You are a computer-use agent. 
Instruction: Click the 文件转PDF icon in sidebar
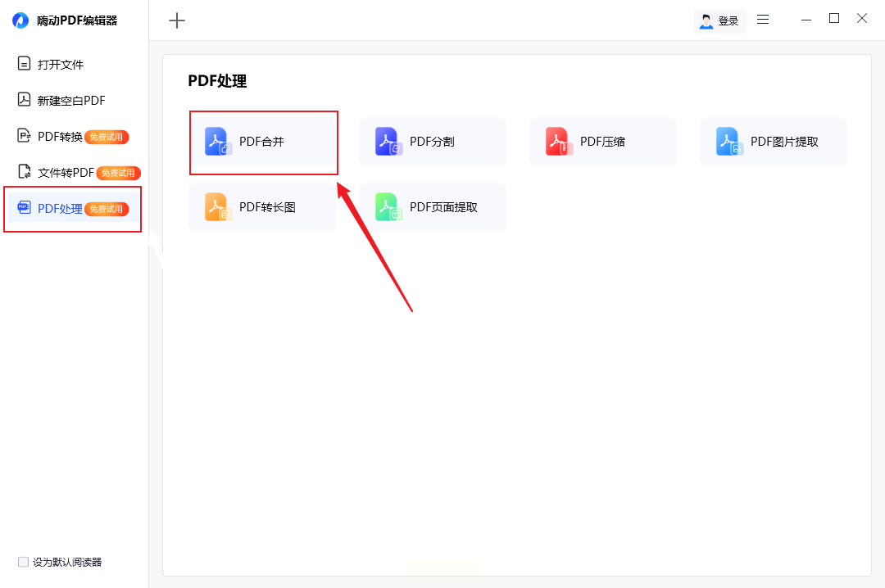pyautogui.click(x=25, y=171)
